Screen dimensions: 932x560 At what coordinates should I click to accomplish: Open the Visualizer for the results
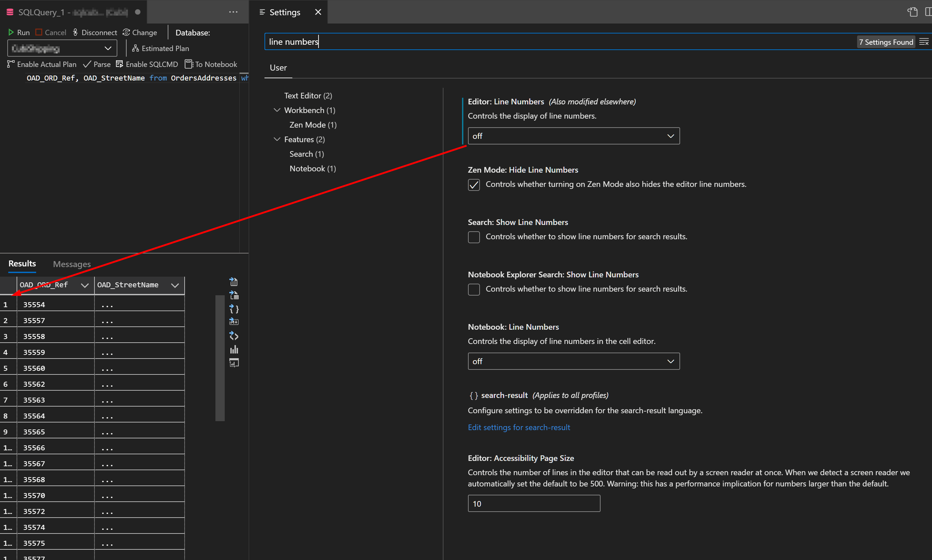click(x=234, y=363)
